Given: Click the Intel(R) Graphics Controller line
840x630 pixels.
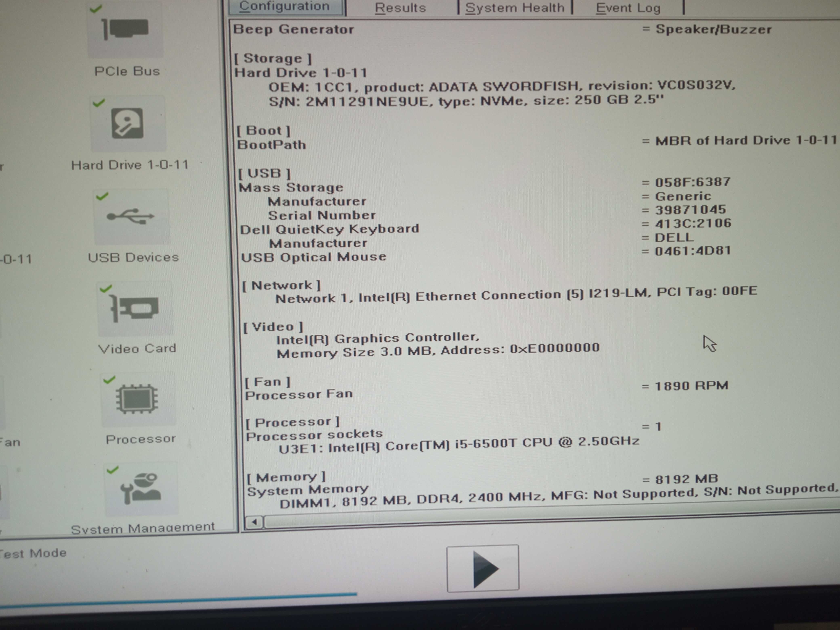Looking at the screenshot, I should (378, 338).
